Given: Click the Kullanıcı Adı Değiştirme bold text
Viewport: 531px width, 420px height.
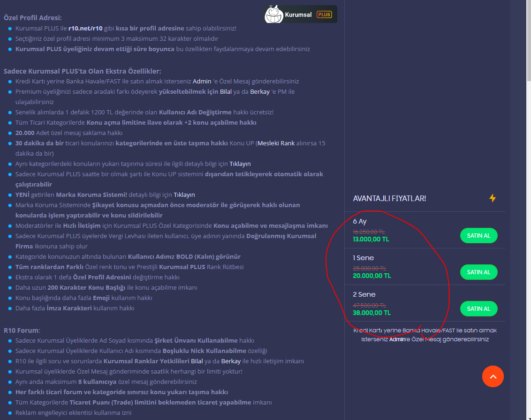Looking at the screenshot, I should (196, 112).
